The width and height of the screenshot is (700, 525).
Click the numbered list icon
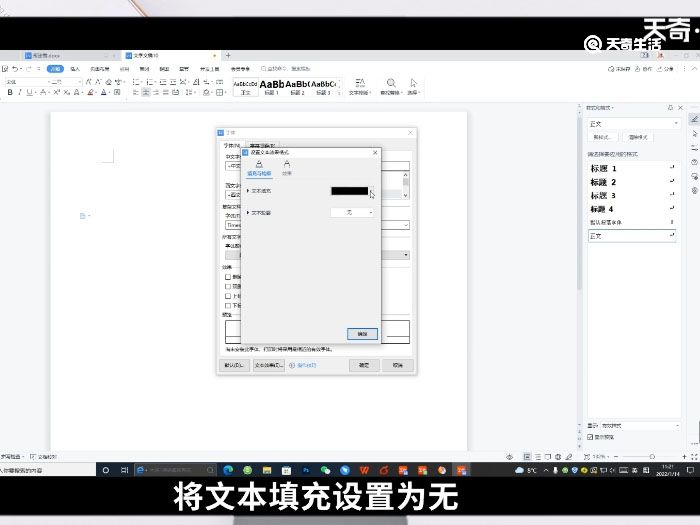tap(150, 82)
